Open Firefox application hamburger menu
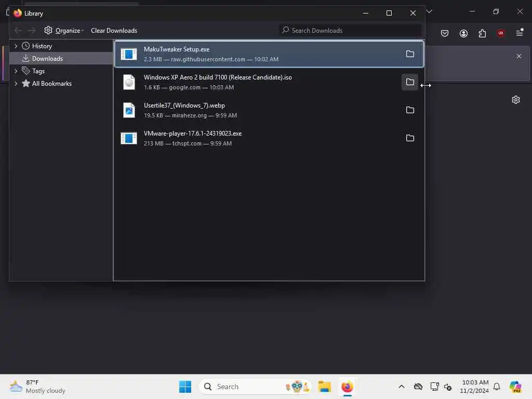Viewport: 532px width, 399px height. tap(520, 33)
